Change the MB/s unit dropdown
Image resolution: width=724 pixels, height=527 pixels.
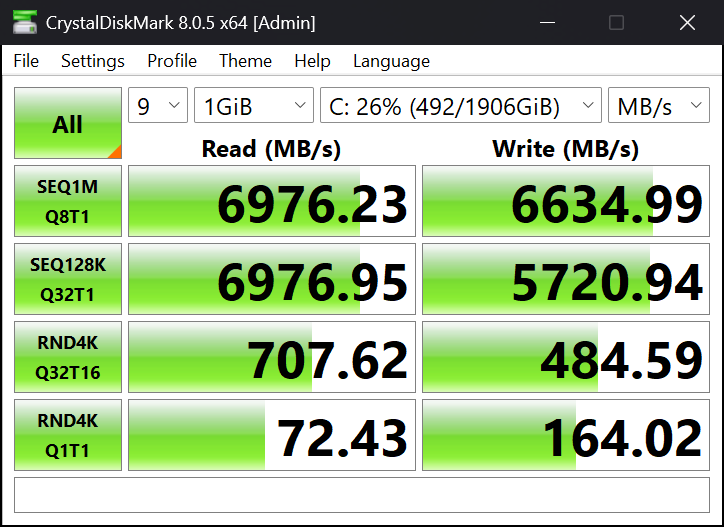coord(659,105)
